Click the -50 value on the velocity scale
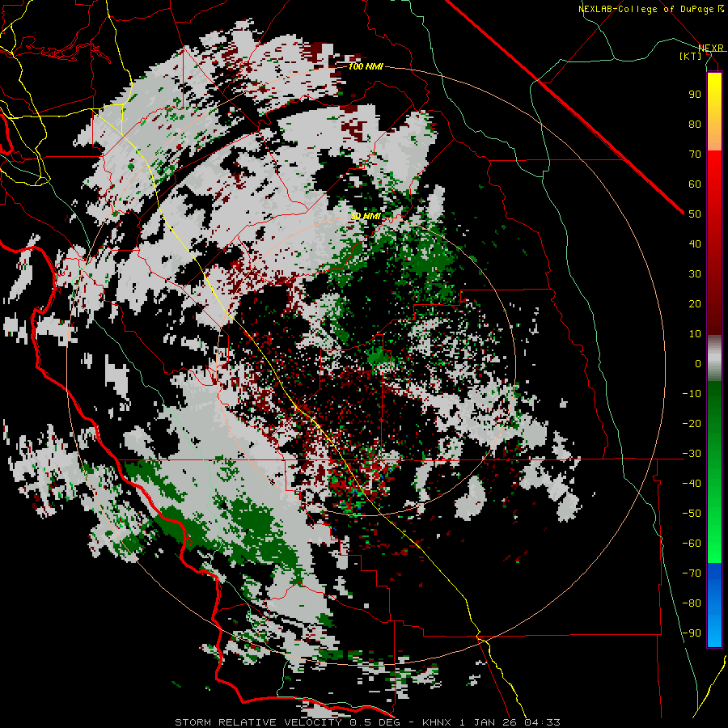 [x=692, y=514]
